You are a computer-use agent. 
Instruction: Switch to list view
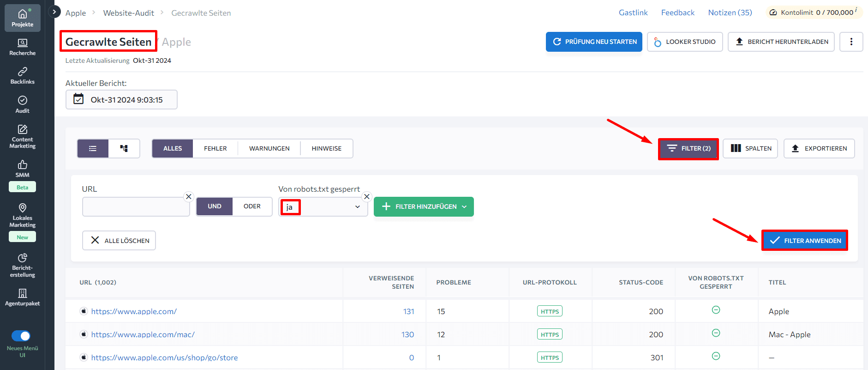point(93,148)
